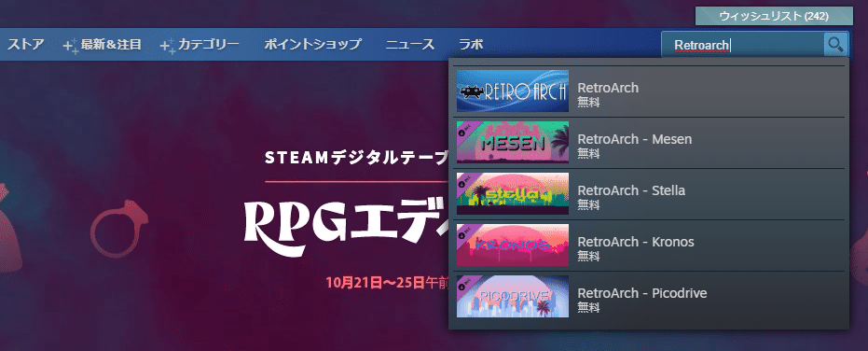Choose RetroArch - Kronos result text
The image size is (868, 351).
pyautogui.click(x=636, y=242)
